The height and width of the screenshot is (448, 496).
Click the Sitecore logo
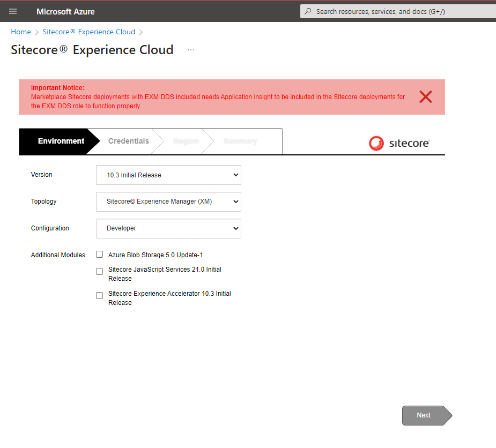click(x=399, y=143)
